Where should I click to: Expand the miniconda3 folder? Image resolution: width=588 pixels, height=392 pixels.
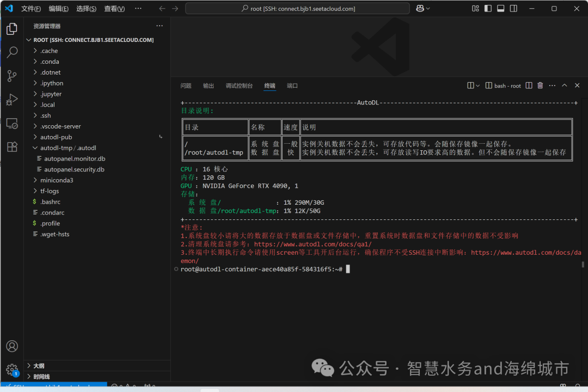pos(97,180)
